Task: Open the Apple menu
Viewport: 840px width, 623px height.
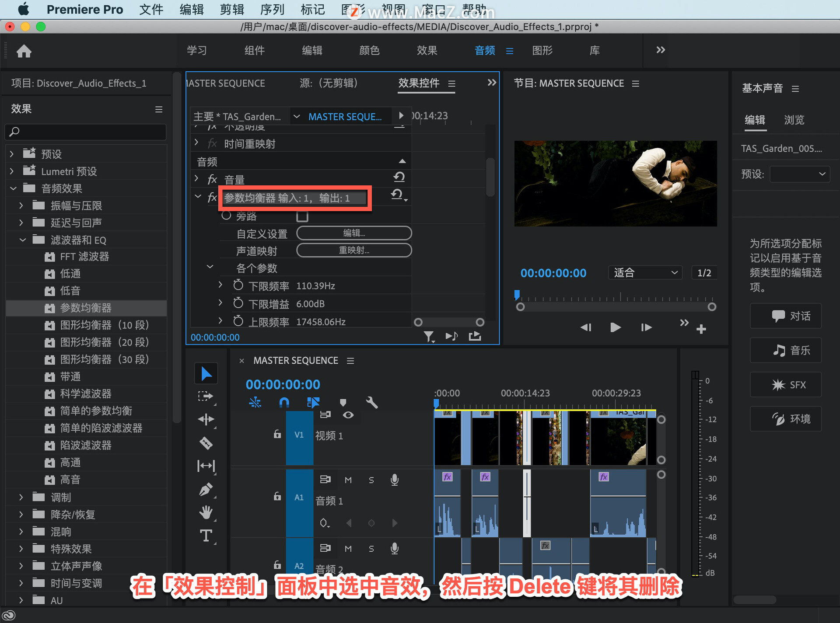Action: [x=23, y=9]
